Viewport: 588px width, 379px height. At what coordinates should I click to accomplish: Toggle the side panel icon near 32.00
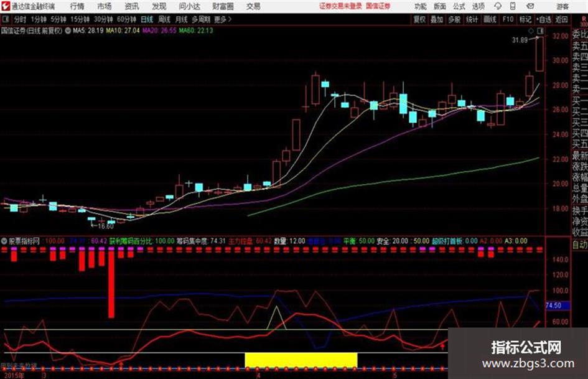pos(540,30)
